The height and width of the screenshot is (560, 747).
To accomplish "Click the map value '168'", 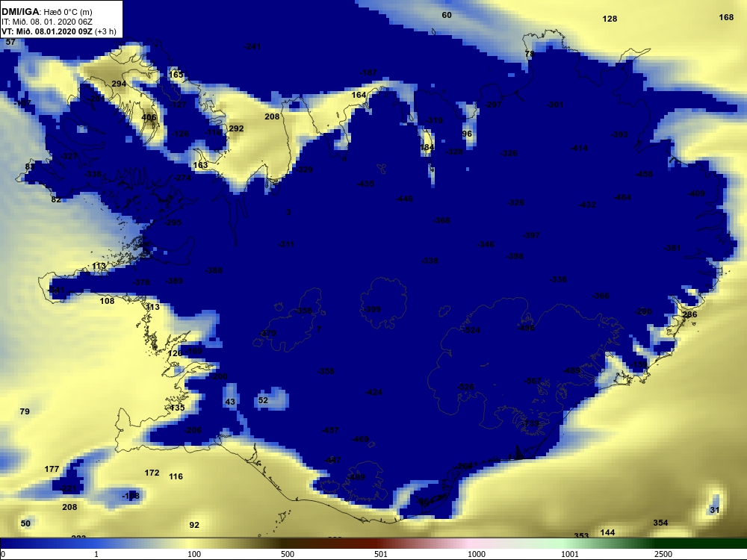I will (x=726, y=18).
